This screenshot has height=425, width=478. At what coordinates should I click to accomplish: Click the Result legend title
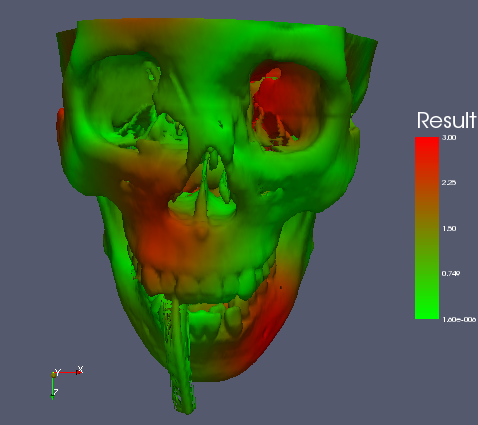coord(446,120)
